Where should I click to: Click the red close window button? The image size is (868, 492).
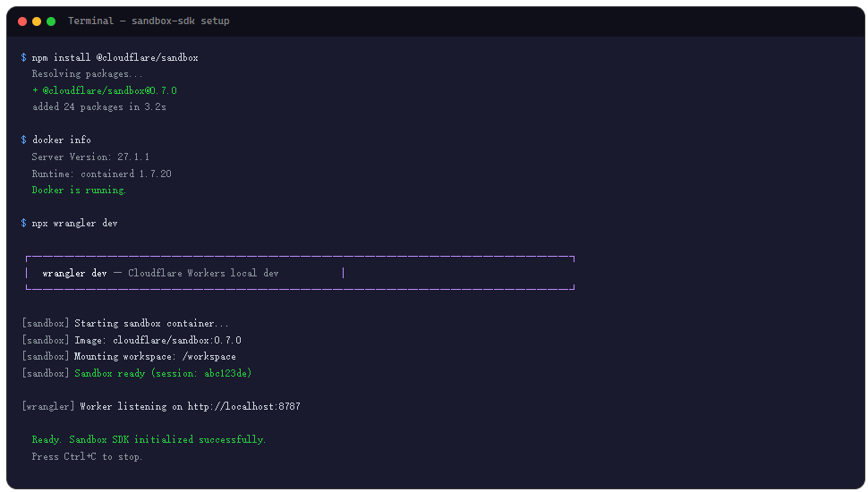(22, 21)
